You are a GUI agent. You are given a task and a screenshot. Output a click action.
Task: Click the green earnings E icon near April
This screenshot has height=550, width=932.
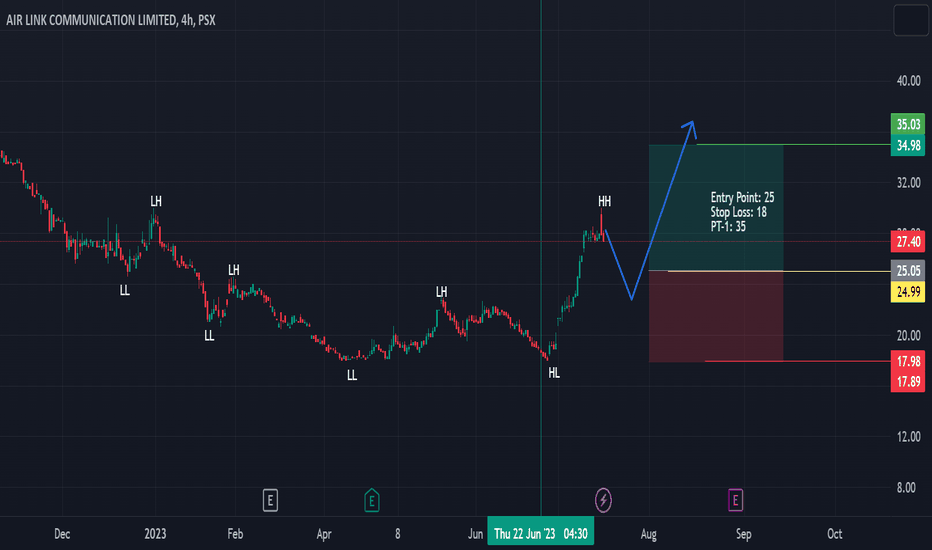coord(371,500)
